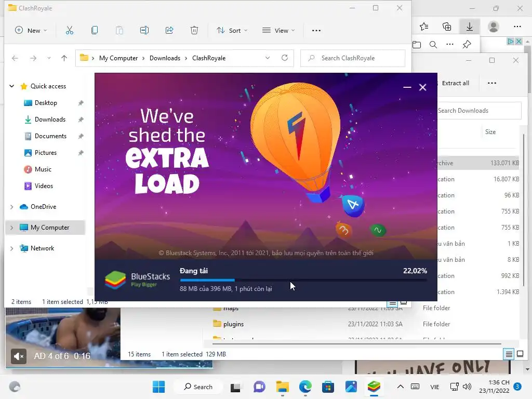This screenshot has height=399, width=532.
Task: Open Edge profile avatar
Action: [494, 26]
